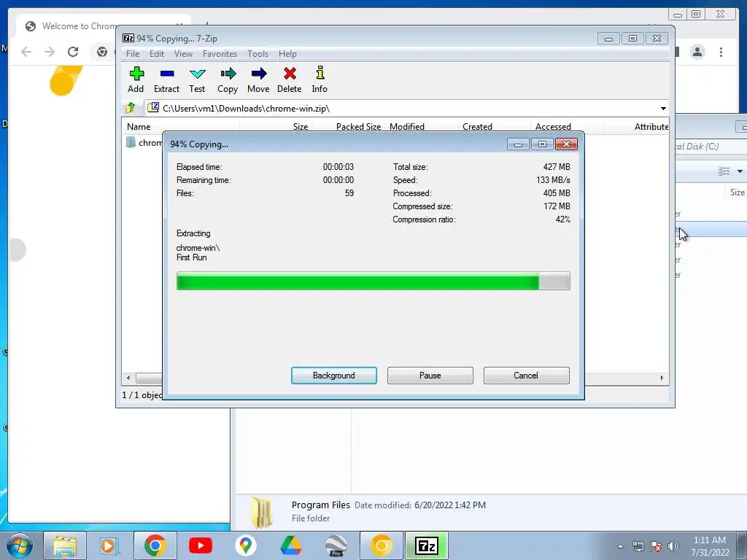Click the horizontal scrollbar right arrow in 7-Zip
This screenshot has height=560, width=747.
coord(662,378)
